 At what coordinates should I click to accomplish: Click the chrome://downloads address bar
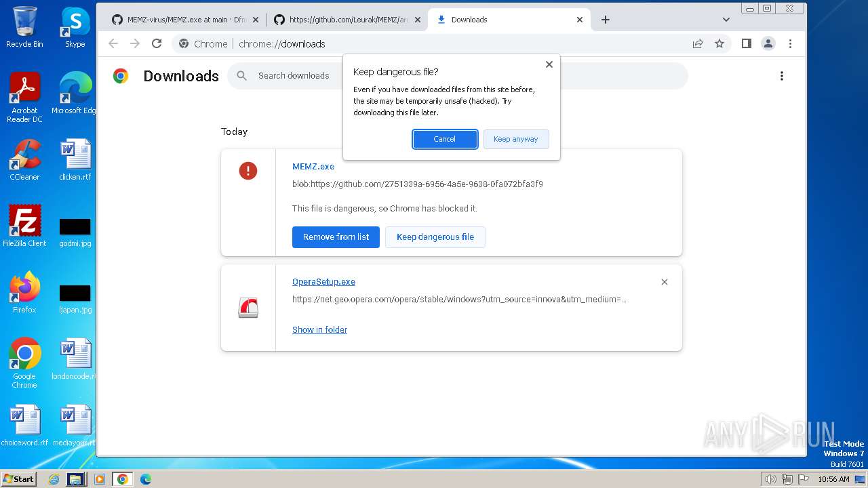click(453, 43)
